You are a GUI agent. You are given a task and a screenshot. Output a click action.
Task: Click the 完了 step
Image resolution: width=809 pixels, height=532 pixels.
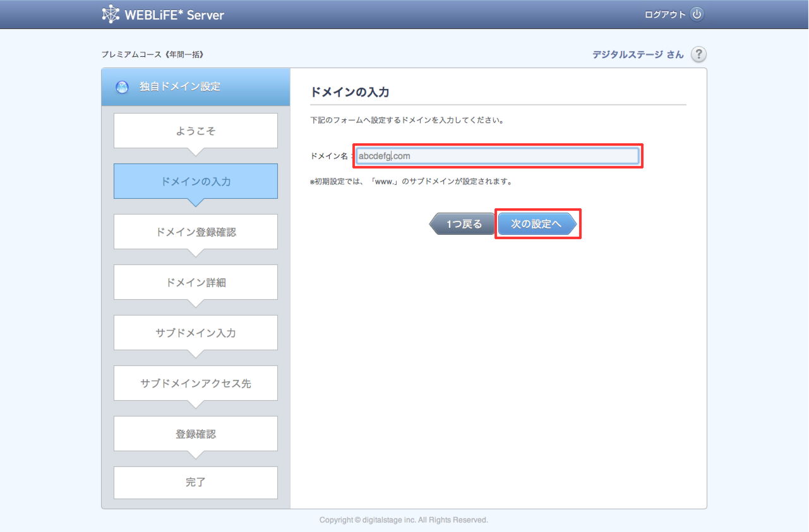[x=196, y=483]
